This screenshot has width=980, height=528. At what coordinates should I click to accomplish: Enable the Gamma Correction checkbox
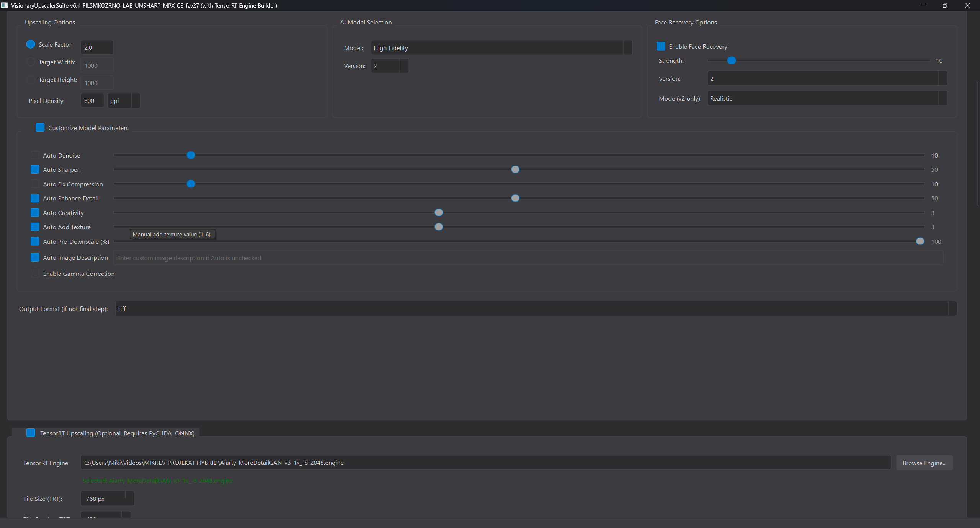[35, 273]
